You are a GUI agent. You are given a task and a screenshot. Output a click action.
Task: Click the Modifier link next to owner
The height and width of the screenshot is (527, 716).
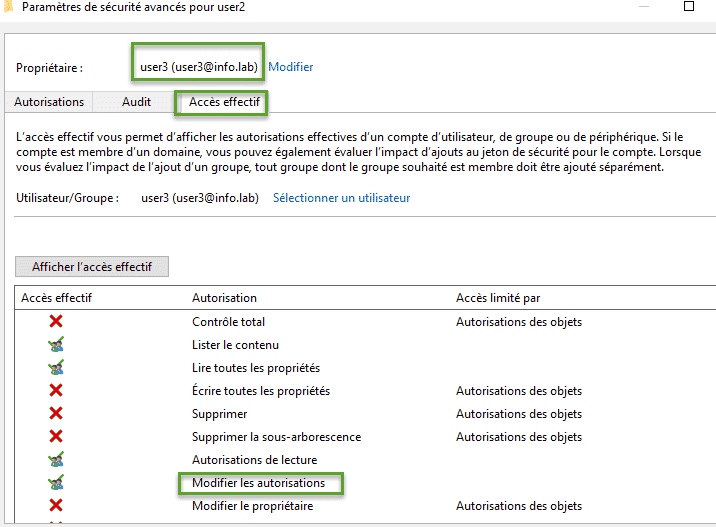click(x=291, y=67)
